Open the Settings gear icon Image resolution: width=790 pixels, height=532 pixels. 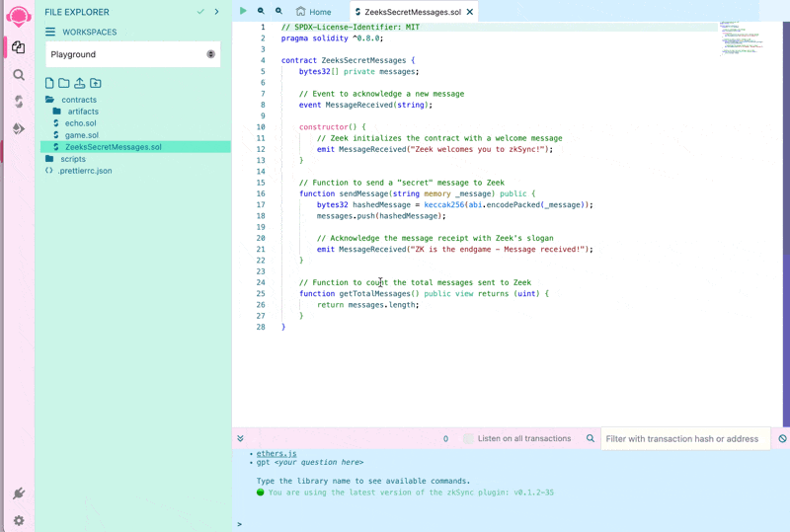19,520
